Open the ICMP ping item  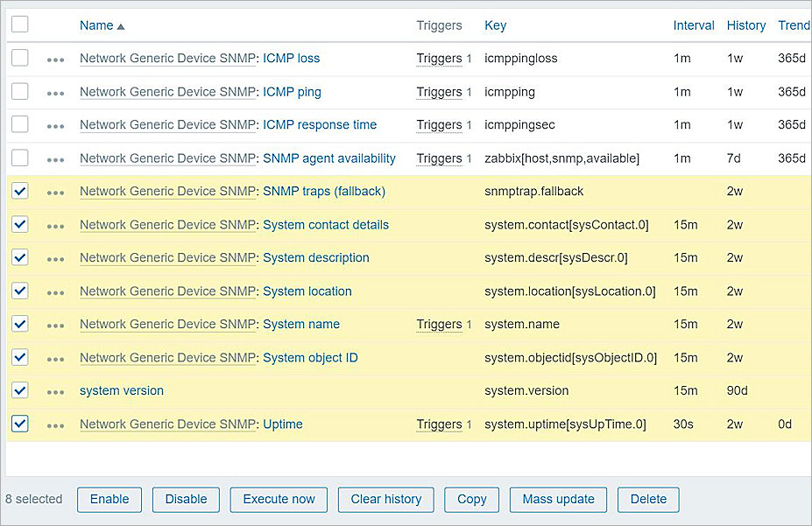tap(292, 92)
